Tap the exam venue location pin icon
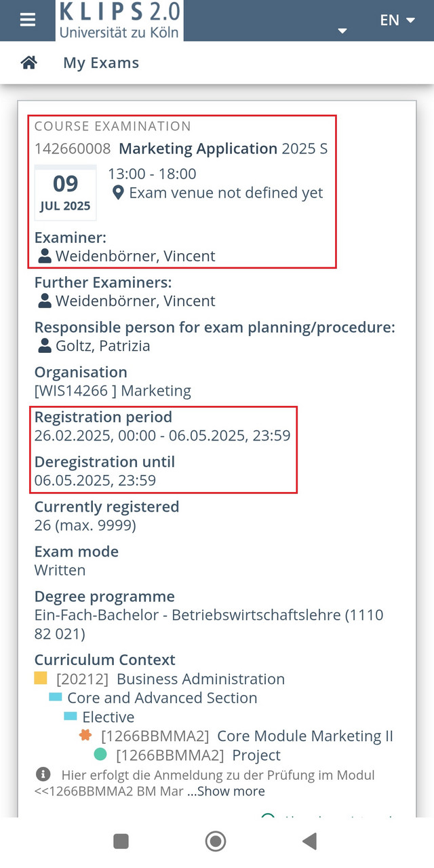The image size is (434, 868). [x=117, y=193]
